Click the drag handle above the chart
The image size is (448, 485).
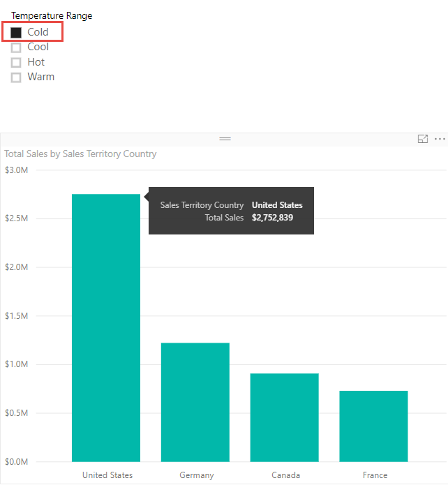coord(225,140)
